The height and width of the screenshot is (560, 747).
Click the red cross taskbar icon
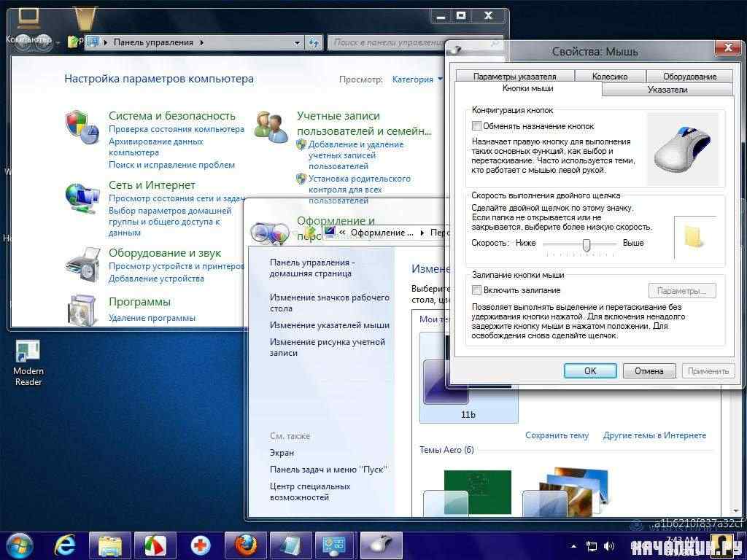coord(200,545)
